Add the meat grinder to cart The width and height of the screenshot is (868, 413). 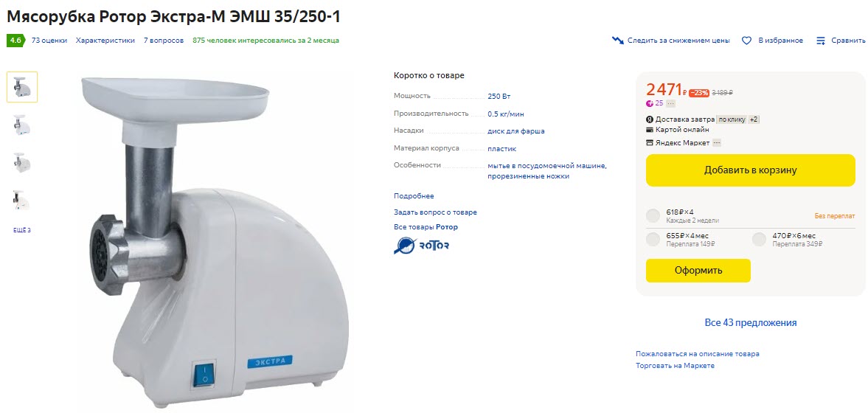pyautogui.click(x=751, y=170)
